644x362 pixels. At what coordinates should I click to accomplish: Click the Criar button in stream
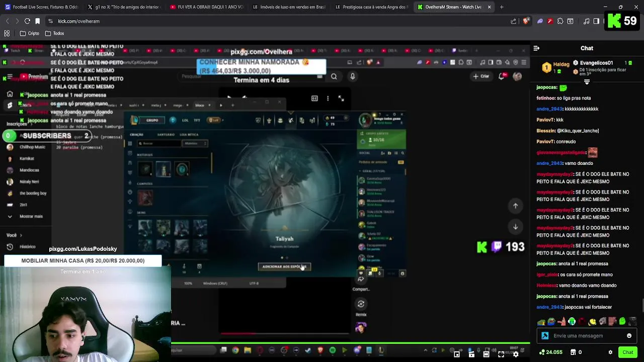click(x=481, y=76)
